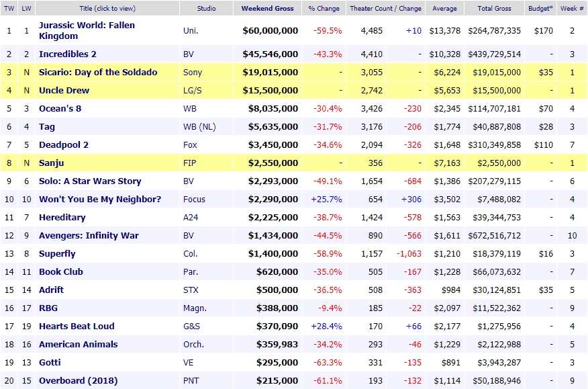Open Jurassic World: Fallen Kingdom title link
588x389 pixels.
click(87, 30)
